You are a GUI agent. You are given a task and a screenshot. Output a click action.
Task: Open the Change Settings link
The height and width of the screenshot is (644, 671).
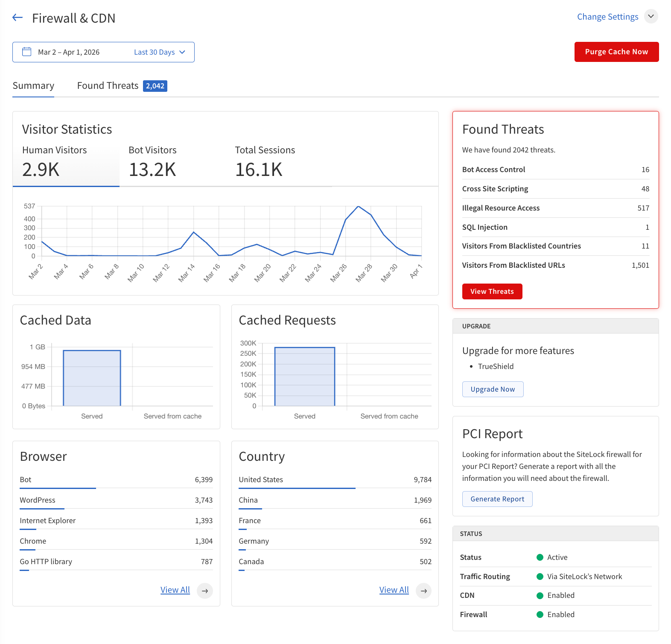[x=607, y=17]
